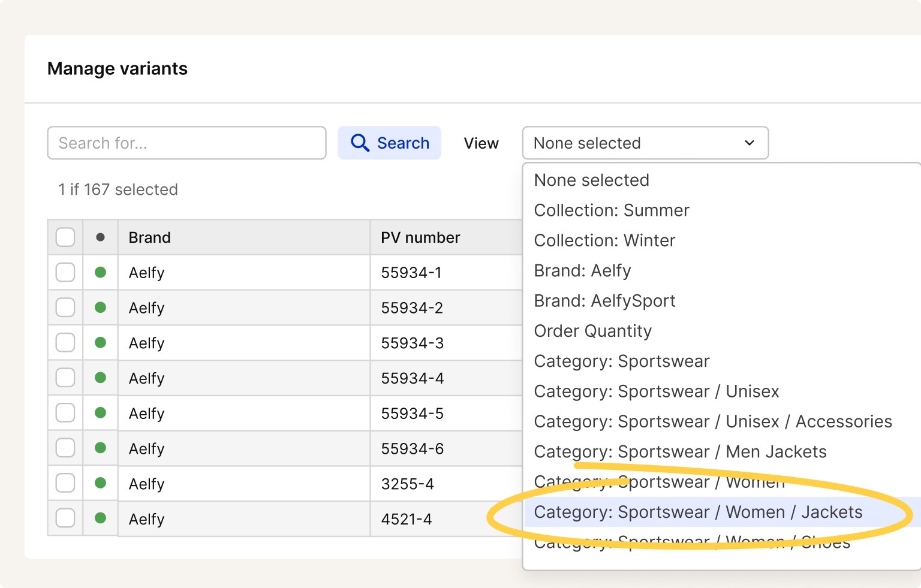Image resolution: width=921 pixels, height=588 pixels.
Task: Select the row checkbox for 55934-5
Action: coord(65,413)
